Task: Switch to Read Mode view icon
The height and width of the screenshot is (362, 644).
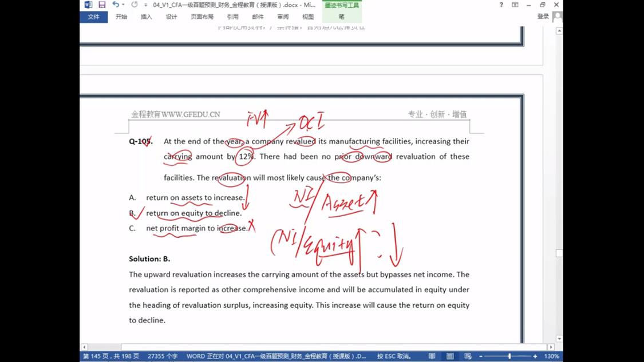Action: tap(432, 356)
